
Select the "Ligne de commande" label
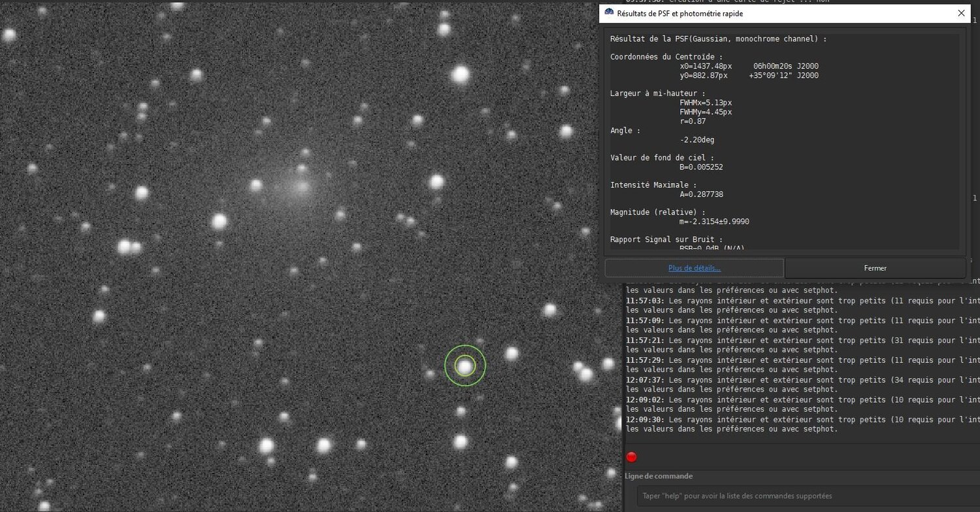pyautogui.click(x=659, y=476)
